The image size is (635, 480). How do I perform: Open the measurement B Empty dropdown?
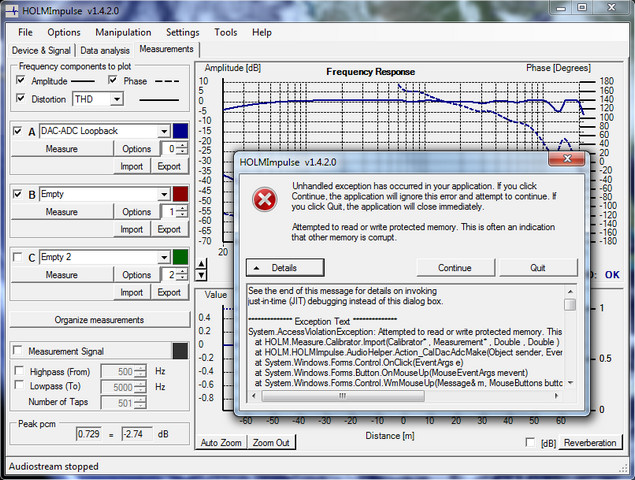pos(164,194)
